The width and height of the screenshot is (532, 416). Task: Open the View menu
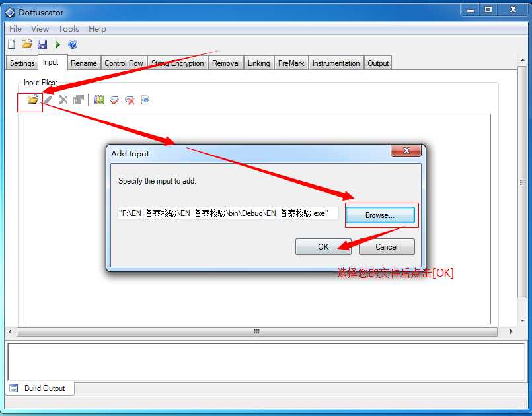(x=40, y=29)
